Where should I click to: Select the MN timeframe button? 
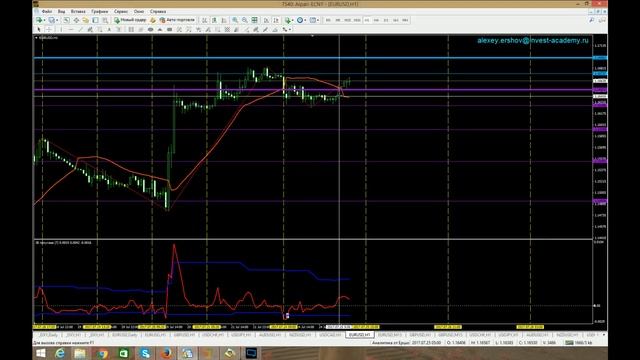(405, 20)
